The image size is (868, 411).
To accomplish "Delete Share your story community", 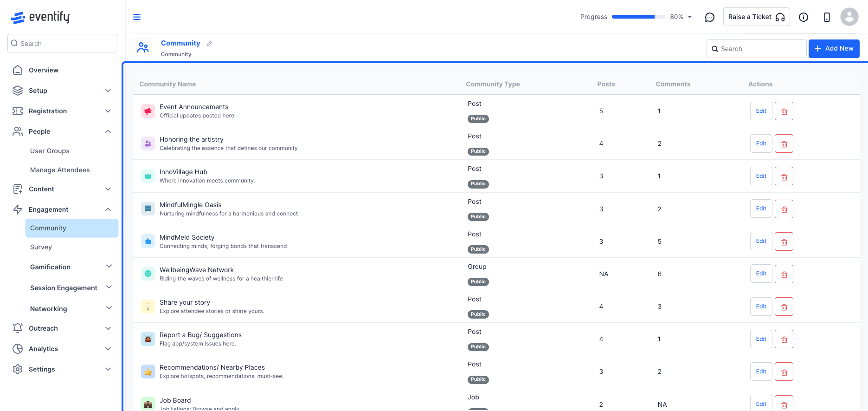I will (784, 307).
